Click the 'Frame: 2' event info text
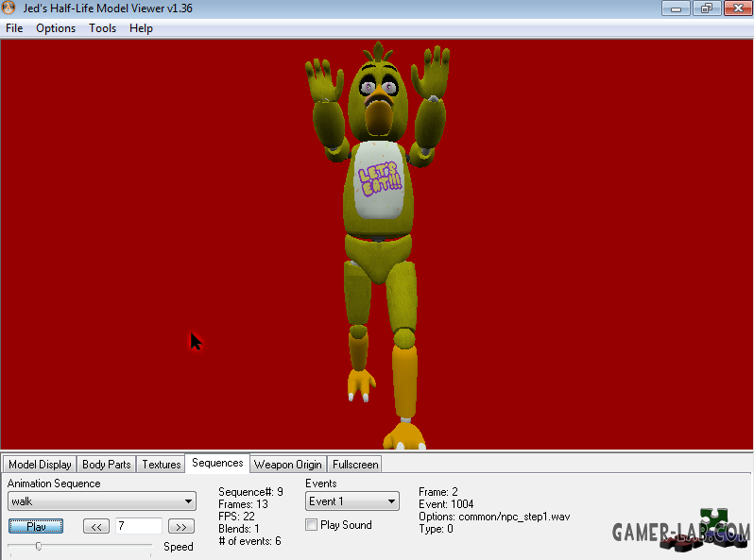 (438, 492)
